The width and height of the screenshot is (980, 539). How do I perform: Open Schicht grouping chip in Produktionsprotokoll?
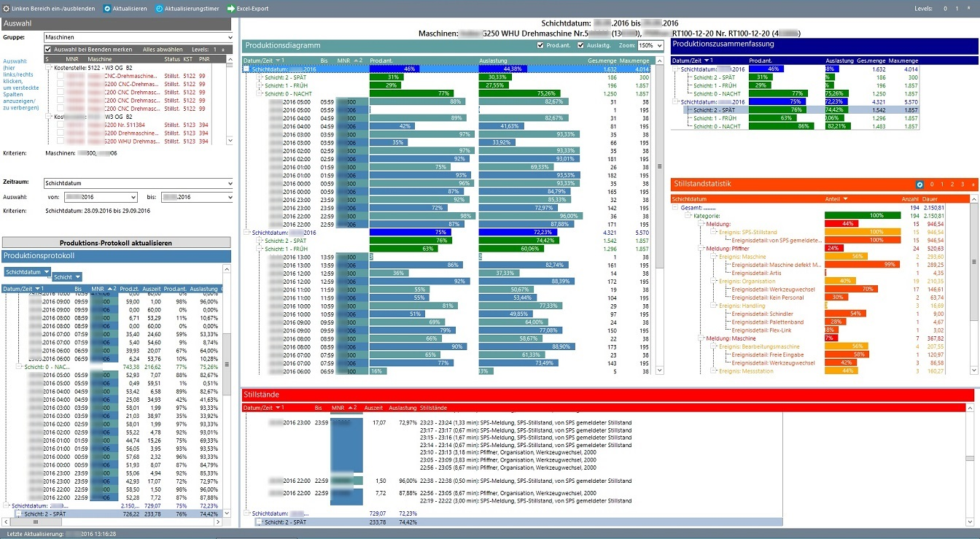(67, 277)
